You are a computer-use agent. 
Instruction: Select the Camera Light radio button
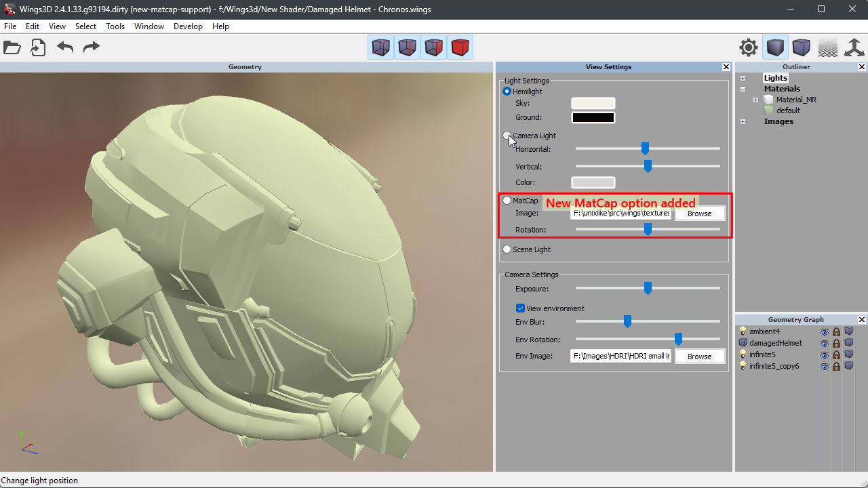point(507,136)
